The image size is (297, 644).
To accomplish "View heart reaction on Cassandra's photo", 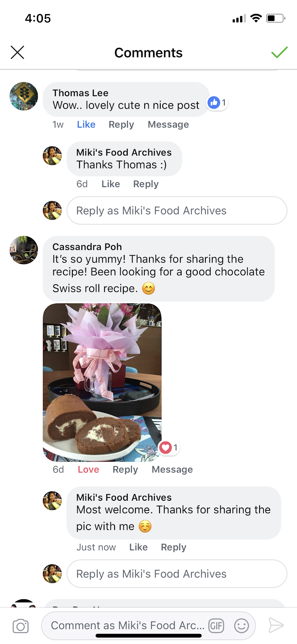I will coord(169,448).
